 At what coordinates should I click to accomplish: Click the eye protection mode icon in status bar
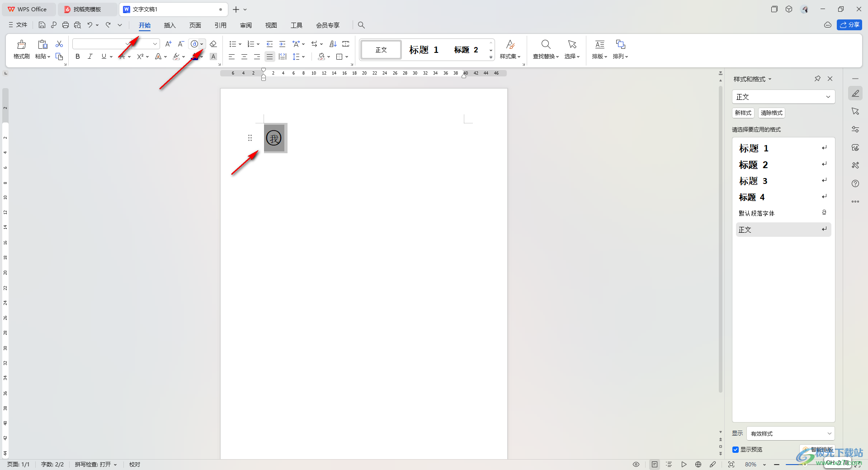click(636, 464)
